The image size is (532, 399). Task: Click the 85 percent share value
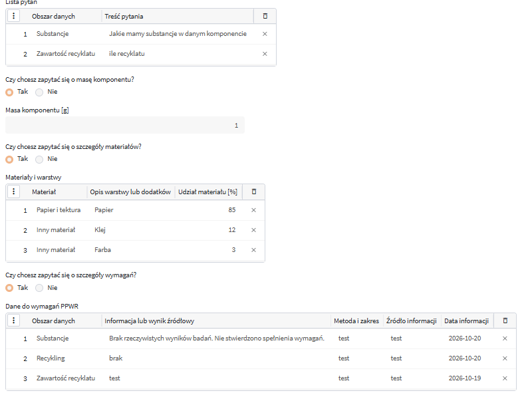click(231, 210)
